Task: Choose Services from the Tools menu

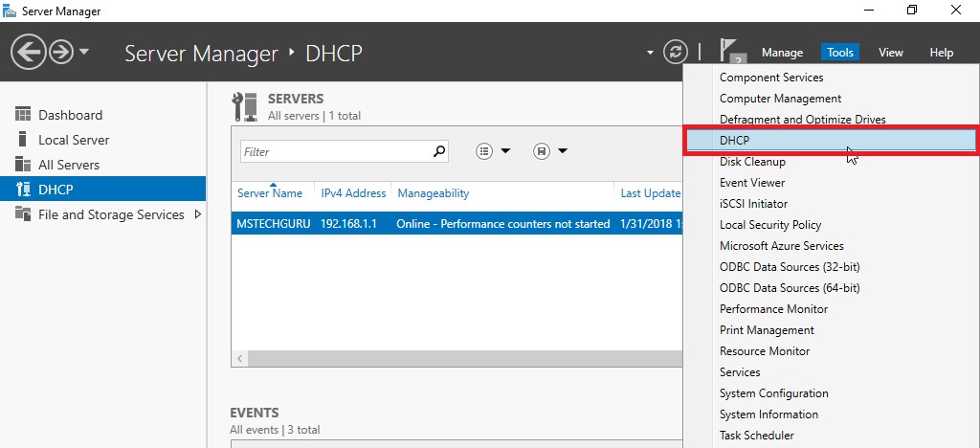Action: point(740,372)
